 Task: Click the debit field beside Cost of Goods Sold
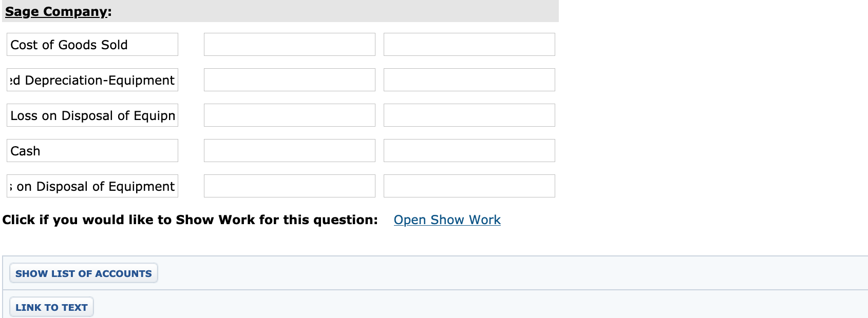pyautogui.click(x=289, y=45)
